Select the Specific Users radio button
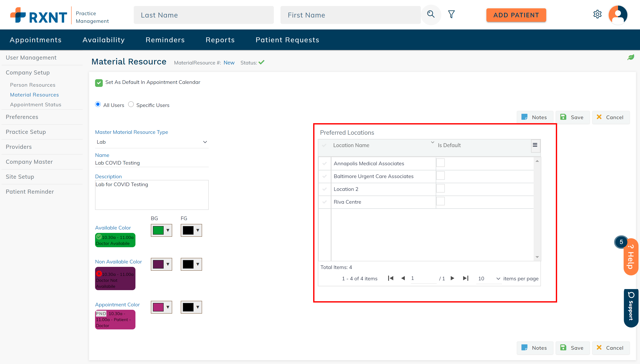This screenshot has width=640, height=364. (x=131, y=104)
